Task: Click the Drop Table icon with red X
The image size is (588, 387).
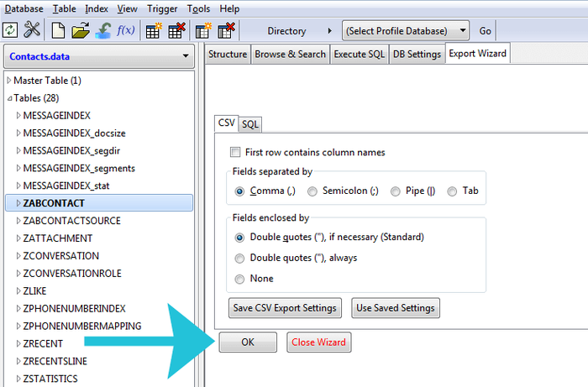Action: (x=176, y=30)
